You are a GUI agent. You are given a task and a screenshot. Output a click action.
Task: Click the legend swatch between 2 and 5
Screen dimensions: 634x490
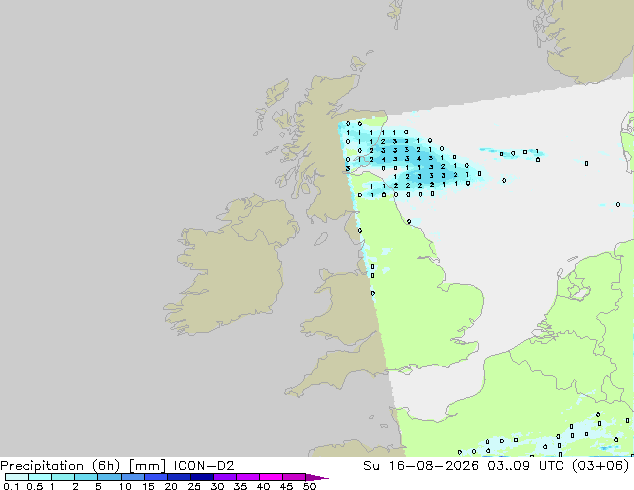[x=86, y=477]
